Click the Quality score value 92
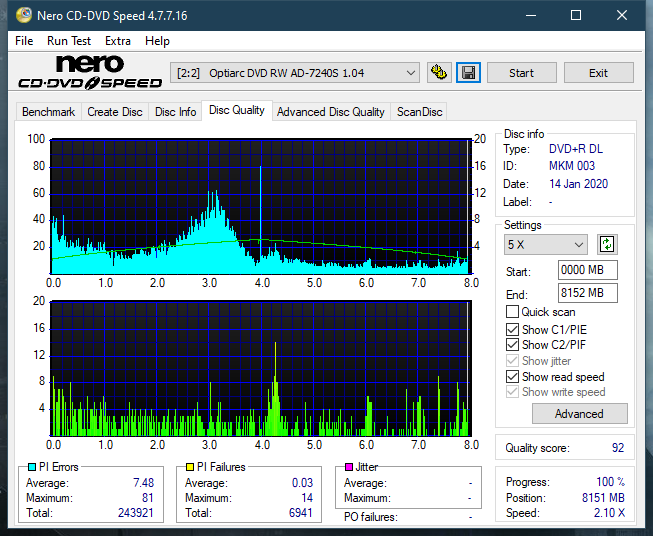This screenshot has height=536, width=653. [x=618, y=448]
